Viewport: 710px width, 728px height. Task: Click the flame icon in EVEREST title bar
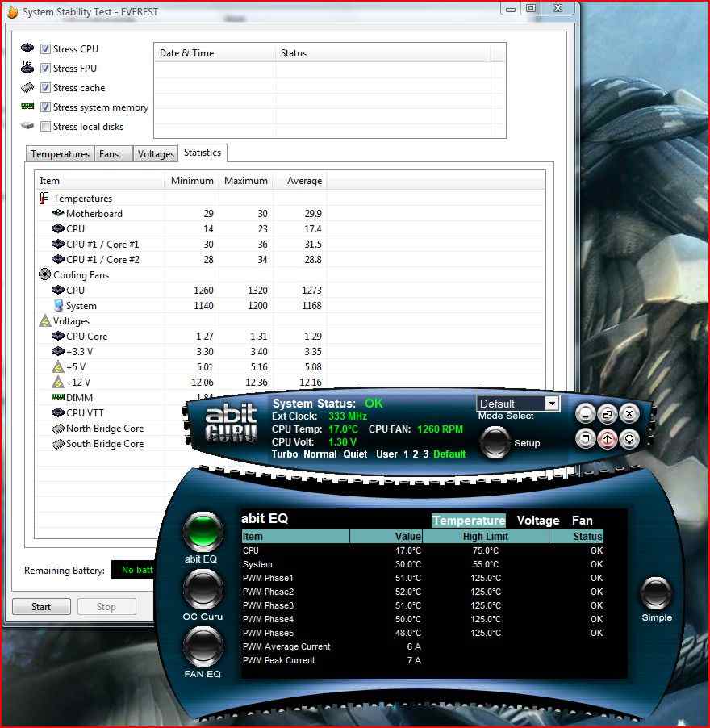13,12
